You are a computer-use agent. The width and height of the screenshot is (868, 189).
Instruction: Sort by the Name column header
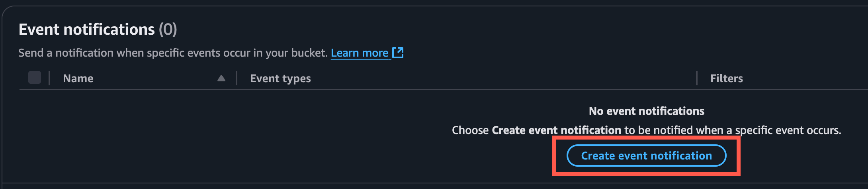[x=78, y=79]
